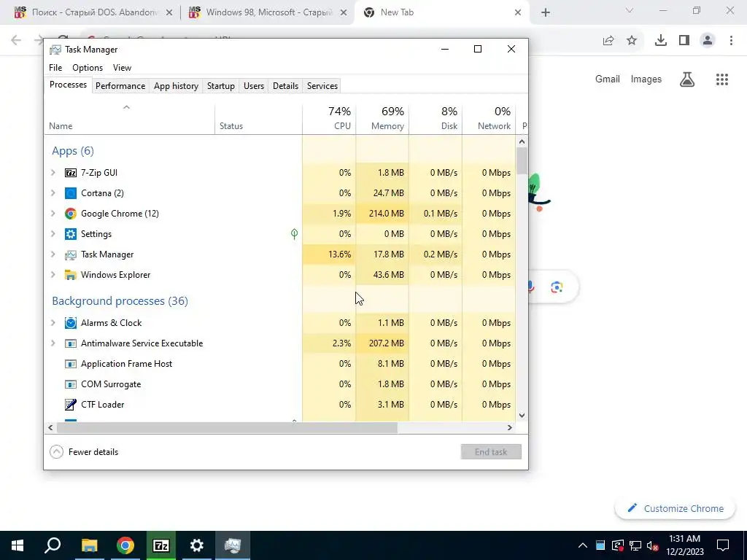Viewport: 747px width, 560px height.
Task: Click the Task Manager process row icon
Action: point(71,254)
